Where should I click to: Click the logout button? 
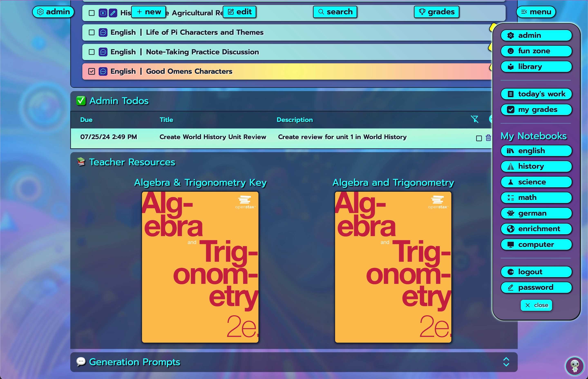coord(537,272)
